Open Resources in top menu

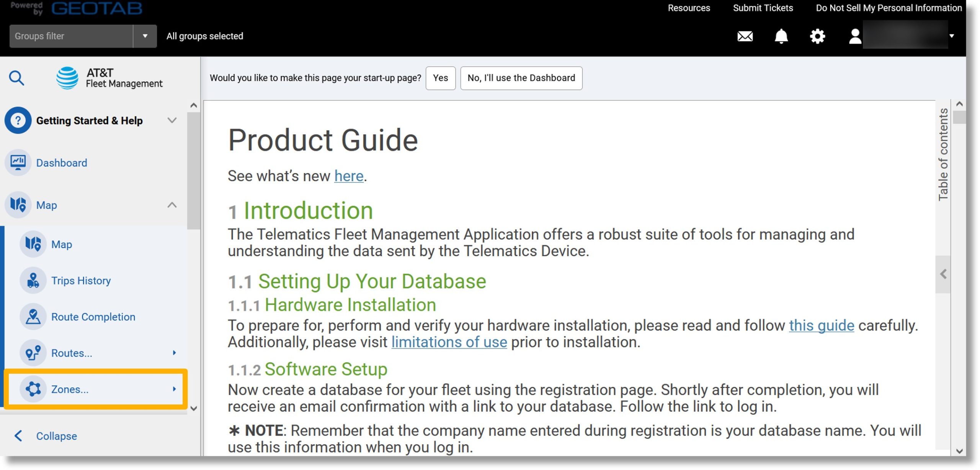pyautogui.click(x=689, y=8)
